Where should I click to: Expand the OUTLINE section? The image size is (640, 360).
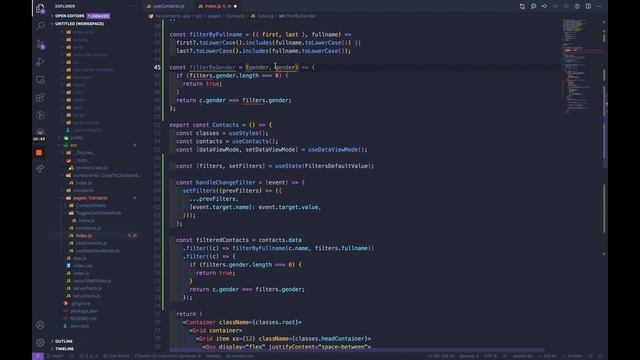tap(64, 341)
